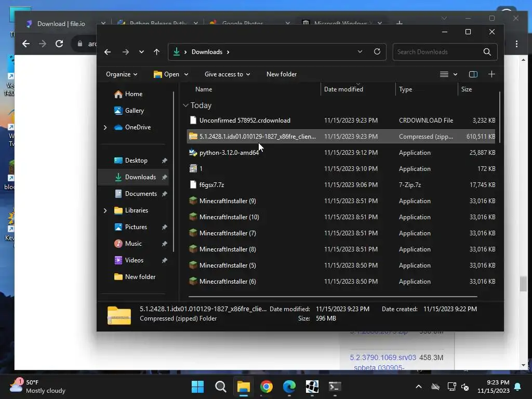Sort by Date modified column header

[x=343, y=89]
